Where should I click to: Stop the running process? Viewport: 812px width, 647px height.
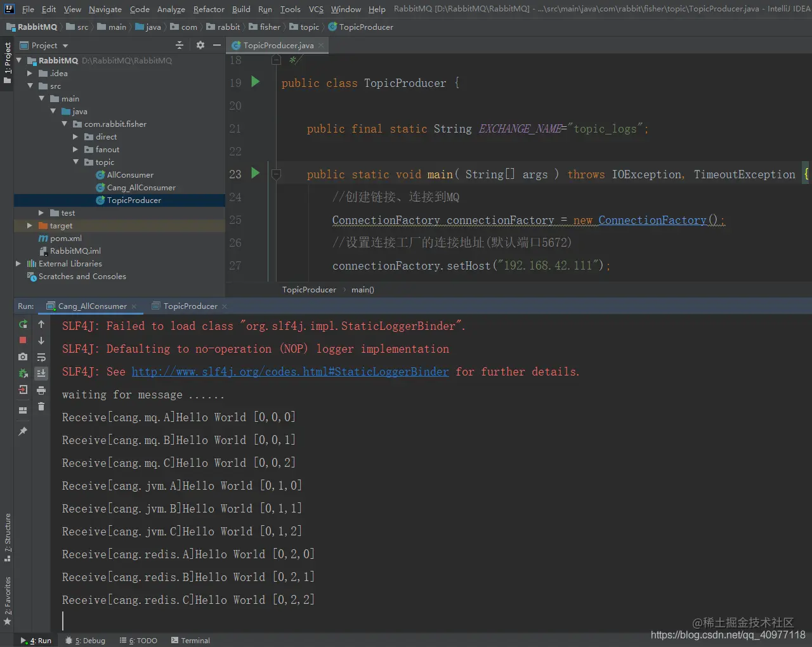(x=23, y=341)
